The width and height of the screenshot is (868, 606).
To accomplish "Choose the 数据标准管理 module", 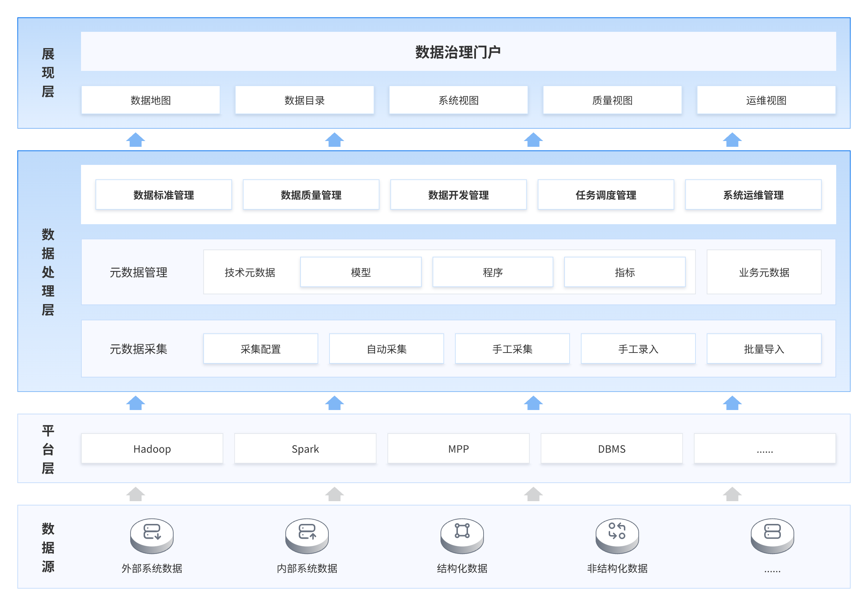I will click(163, 195).
